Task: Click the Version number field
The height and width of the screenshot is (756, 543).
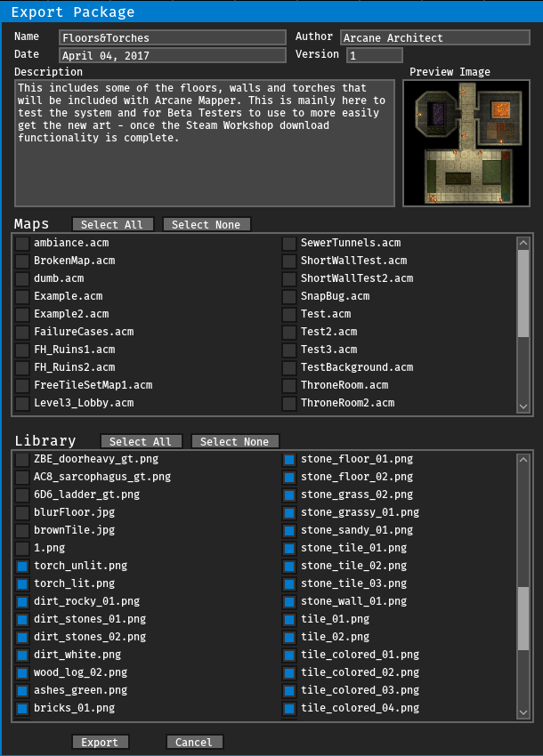Action: (374, 55)
